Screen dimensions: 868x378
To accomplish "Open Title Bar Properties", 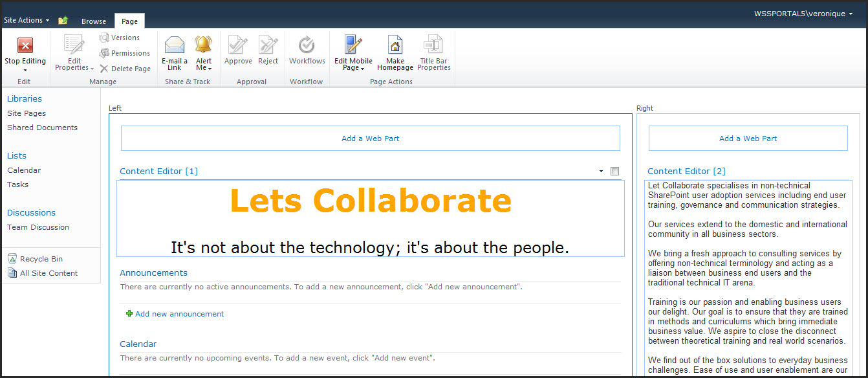I will 433,45.
